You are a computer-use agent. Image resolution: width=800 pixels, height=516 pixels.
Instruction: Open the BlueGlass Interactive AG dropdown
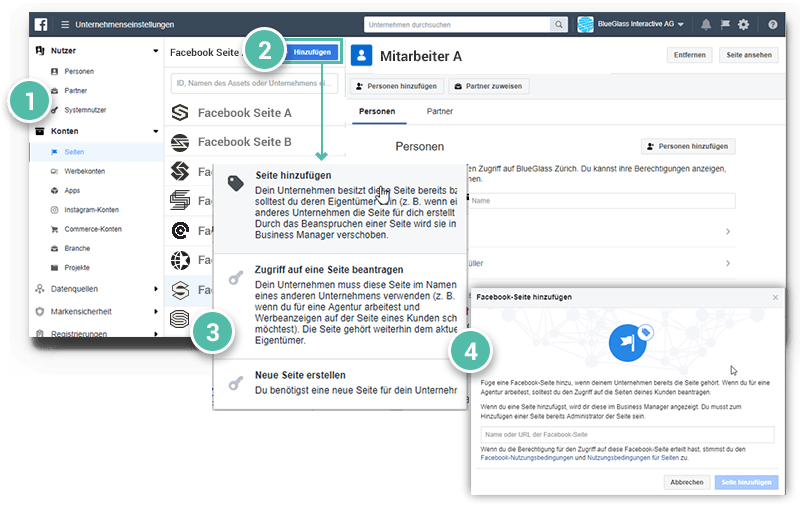pos(636,24)
